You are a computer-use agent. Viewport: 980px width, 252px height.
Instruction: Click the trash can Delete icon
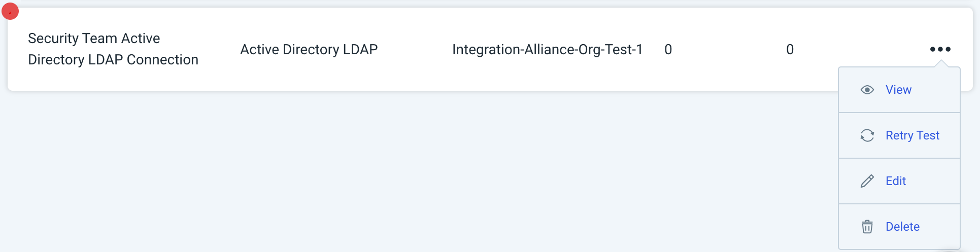click(x=867, y=227)
